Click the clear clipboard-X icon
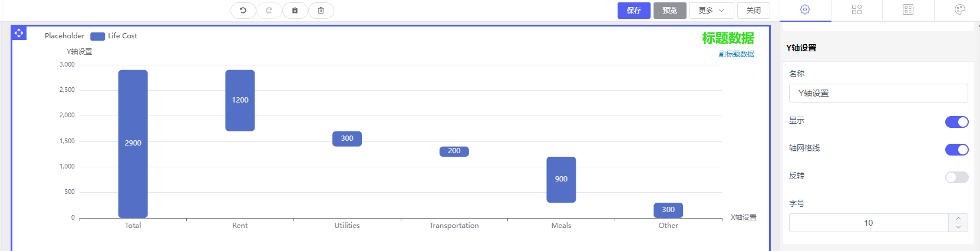Viewport: 980px width, 251px height. (295, 10)
